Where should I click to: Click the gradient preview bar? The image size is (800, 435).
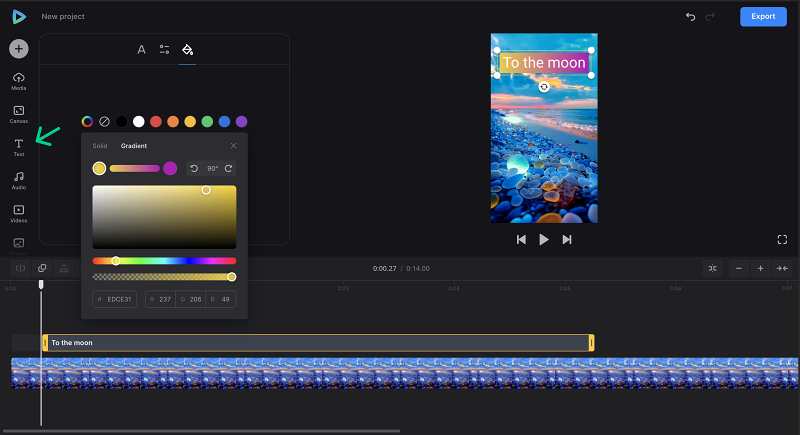[x=135, y=168]
